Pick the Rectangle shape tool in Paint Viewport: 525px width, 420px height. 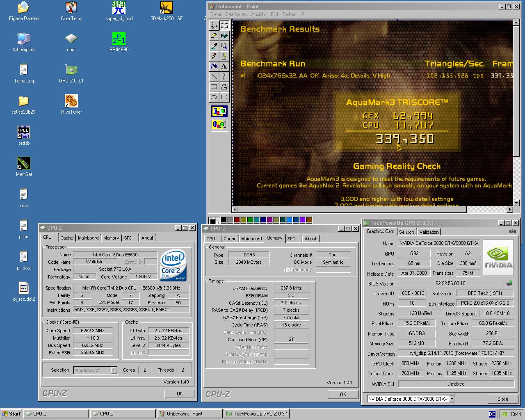[214, 87]
